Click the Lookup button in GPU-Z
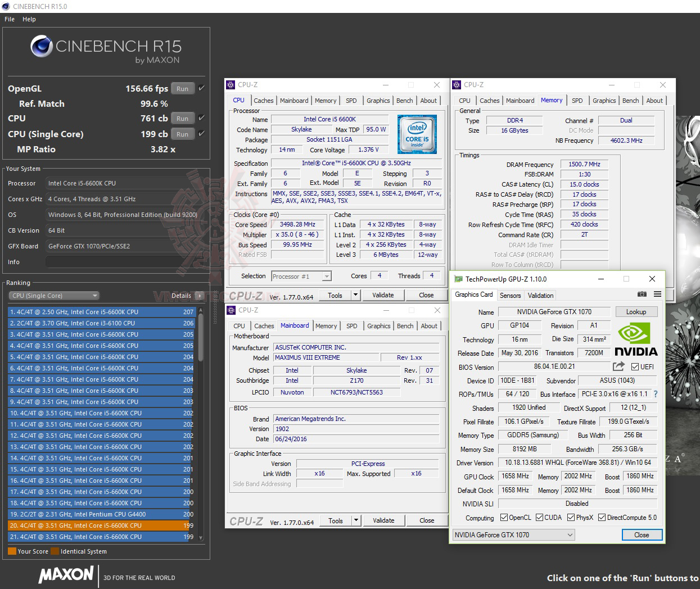 click(x=636, y=311)
